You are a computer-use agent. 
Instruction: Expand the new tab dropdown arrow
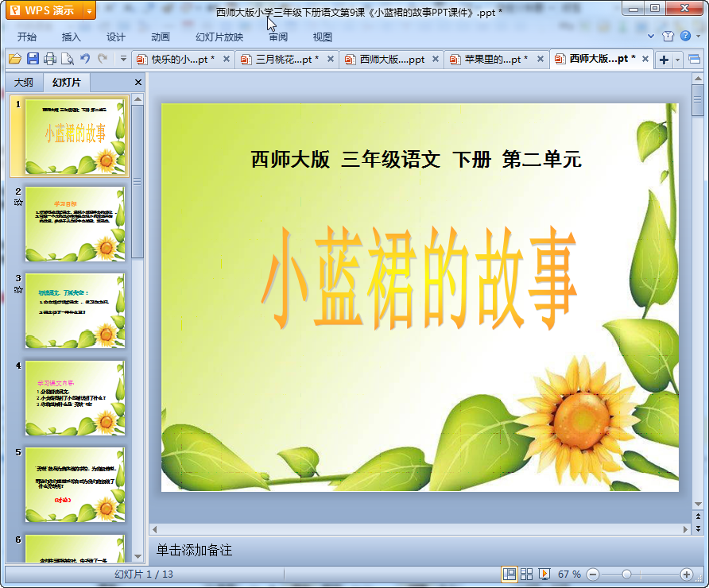pyautogui.click(x=677, y=60)
